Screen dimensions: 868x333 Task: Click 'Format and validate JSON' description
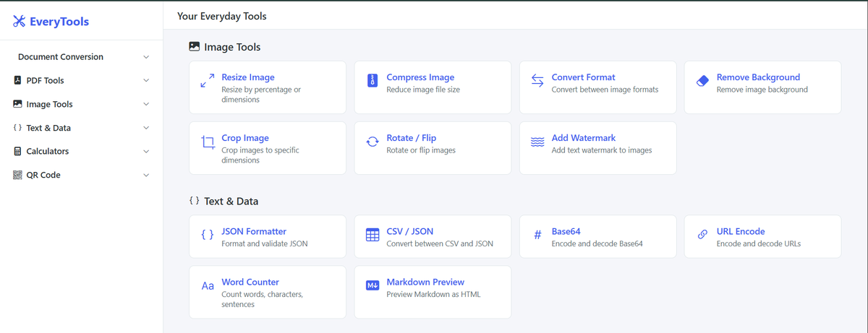point(265,244)
